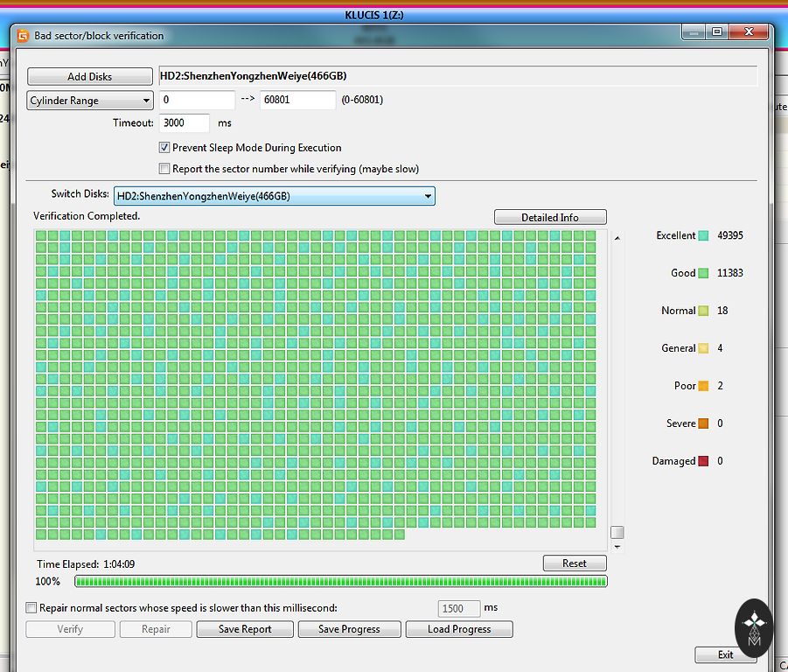Viewport: 788px width, 672px height.
Task: Click the Excellent legend color square
Action: click(703, 235)
